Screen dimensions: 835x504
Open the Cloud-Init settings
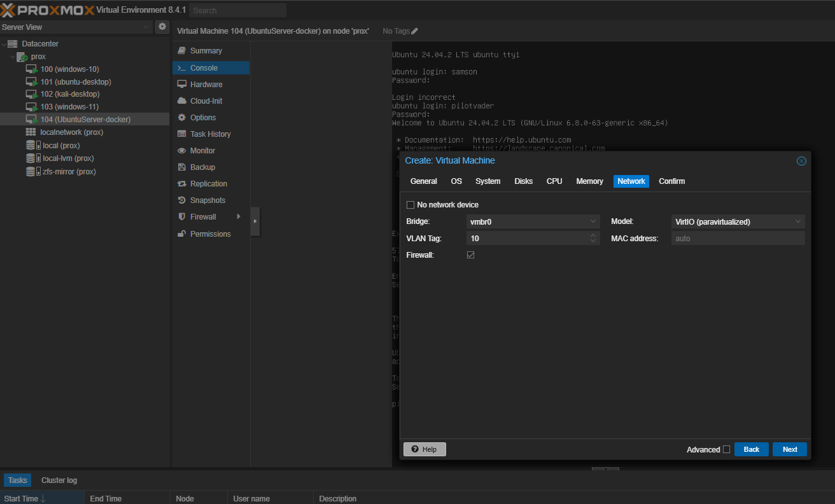(x=206, y=101)
